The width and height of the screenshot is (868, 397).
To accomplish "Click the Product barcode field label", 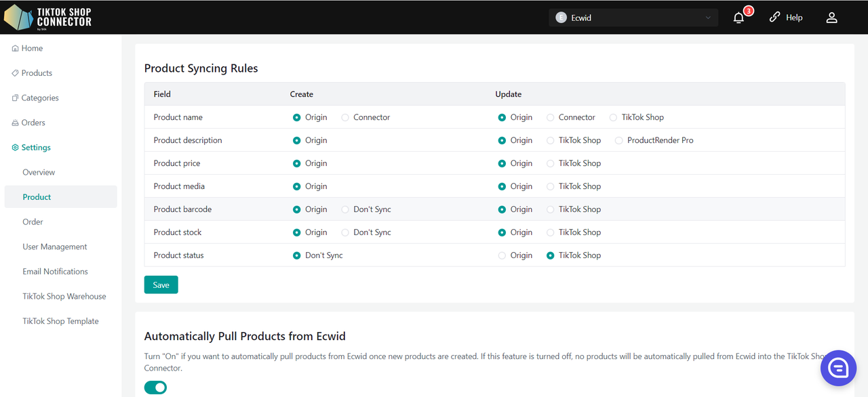I will point(183,209).
